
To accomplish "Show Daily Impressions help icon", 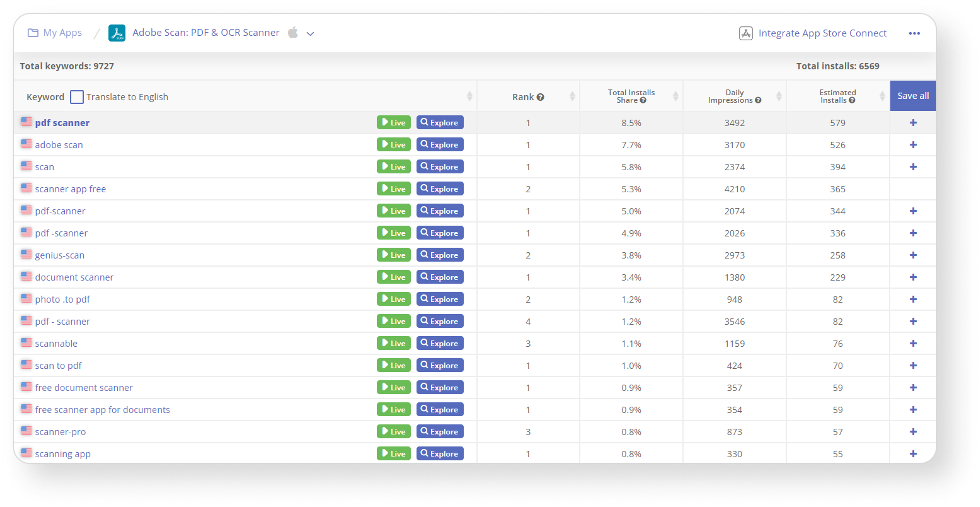I will point(758,100).
